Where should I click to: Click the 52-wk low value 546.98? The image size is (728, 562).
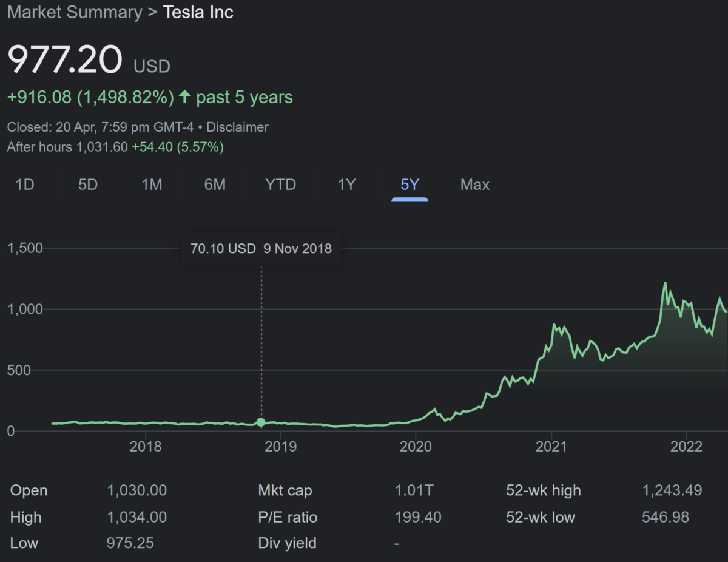tap(666, 517)
